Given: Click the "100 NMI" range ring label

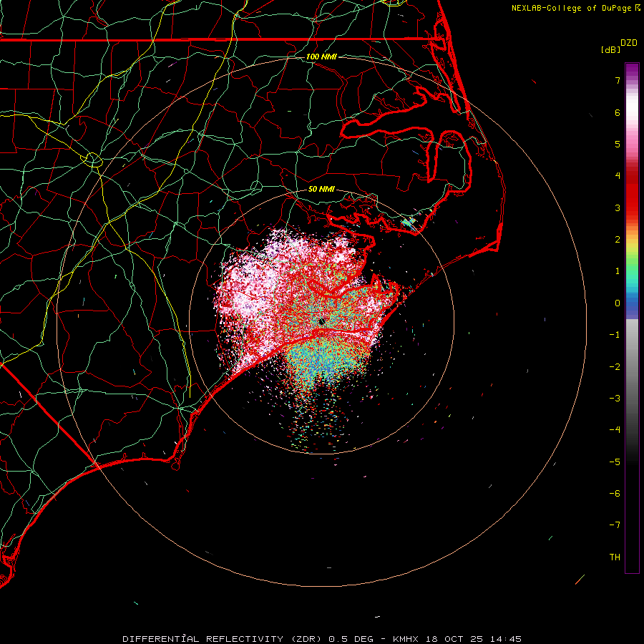Looking at the screenshot, I should (321, 57).
